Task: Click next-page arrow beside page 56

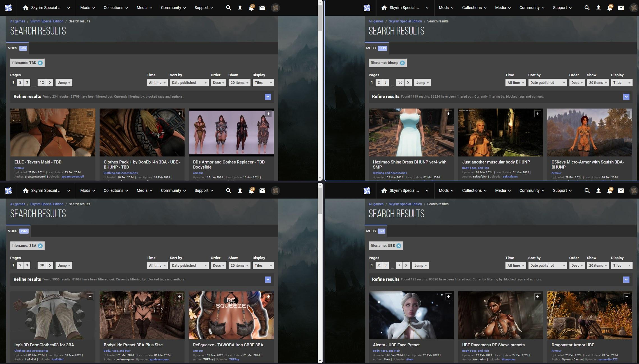Action: coord(408,82)
